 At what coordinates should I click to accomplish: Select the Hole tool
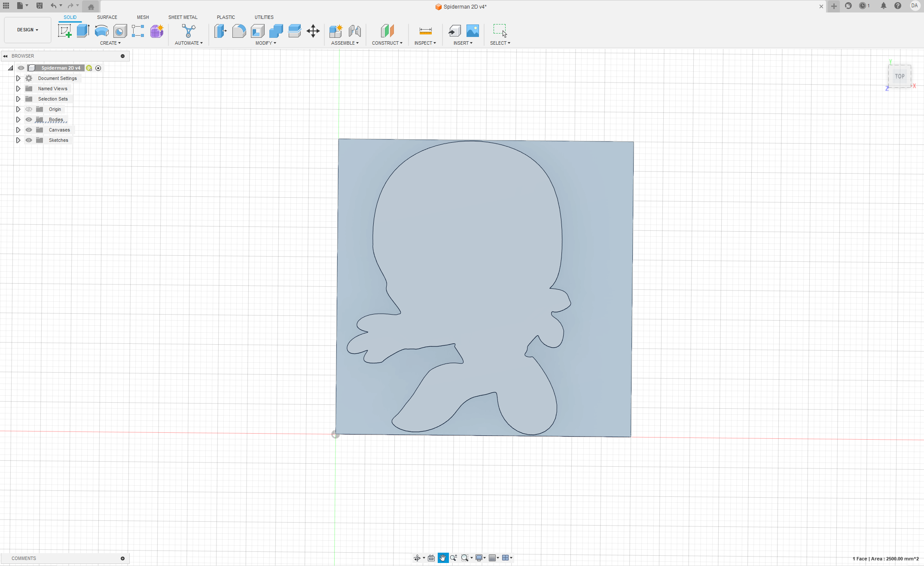point(120,31)
